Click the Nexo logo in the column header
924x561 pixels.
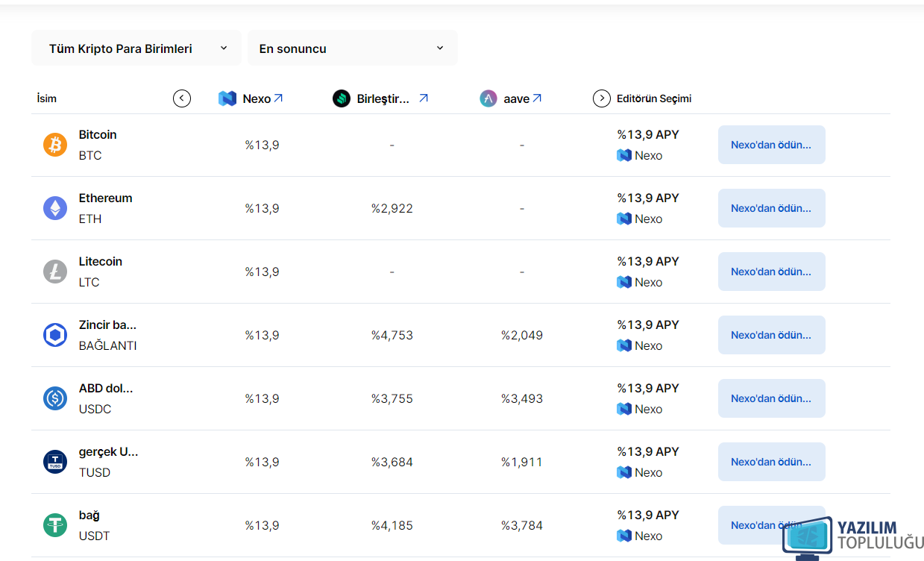(227, 98)
